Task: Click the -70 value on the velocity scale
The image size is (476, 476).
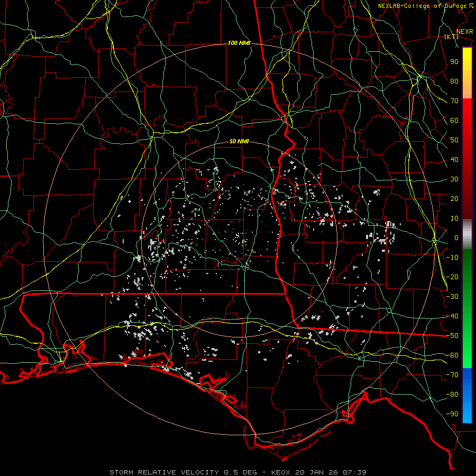Action: click(x=452, y=375)
